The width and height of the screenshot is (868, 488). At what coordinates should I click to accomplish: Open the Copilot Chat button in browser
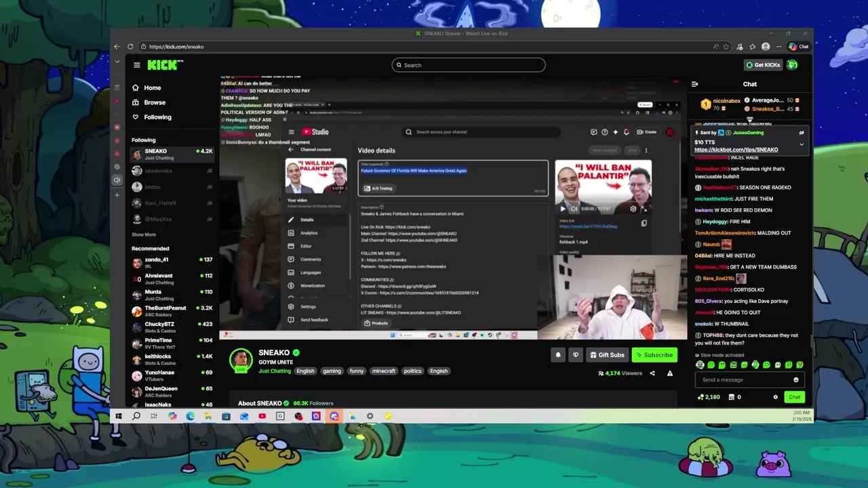(799, 47)
